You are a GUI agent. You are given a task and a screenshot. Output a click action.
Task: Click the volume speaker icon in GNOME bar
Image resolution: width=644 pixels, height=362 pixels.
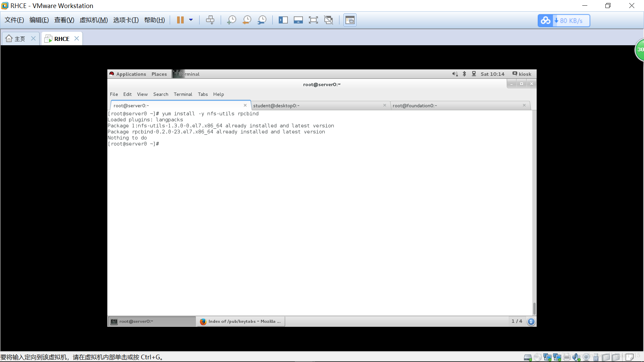coord(455,74)
